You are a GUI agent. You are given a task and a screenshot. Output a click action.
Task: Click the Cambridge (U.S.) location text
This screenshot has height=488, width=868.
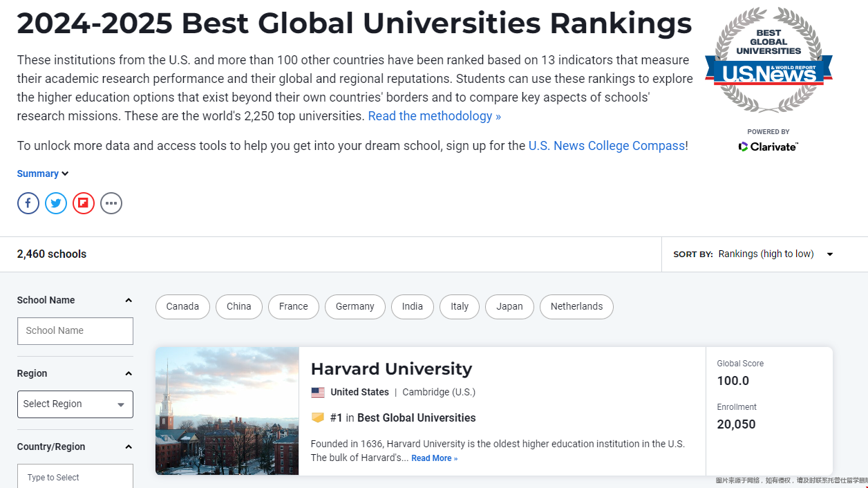pos(439,392)
